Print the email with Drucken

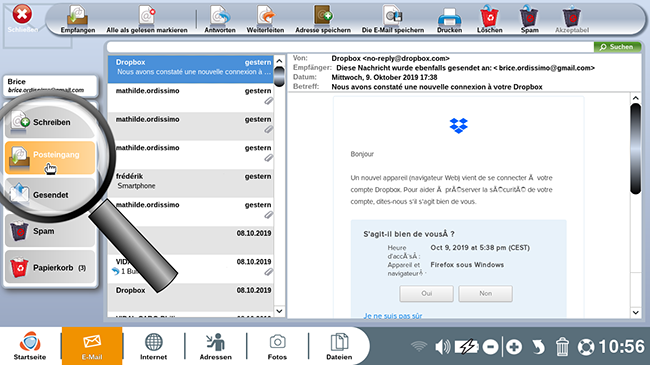(449, 19)
